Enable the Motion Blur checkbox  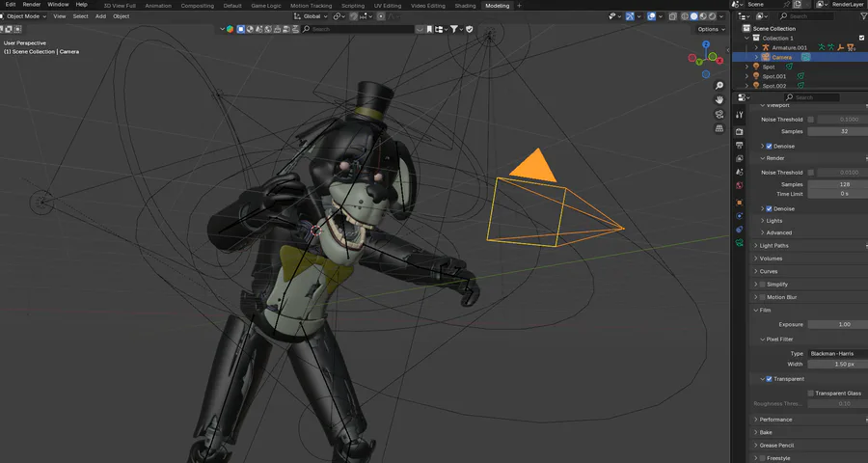pos(762,297)
